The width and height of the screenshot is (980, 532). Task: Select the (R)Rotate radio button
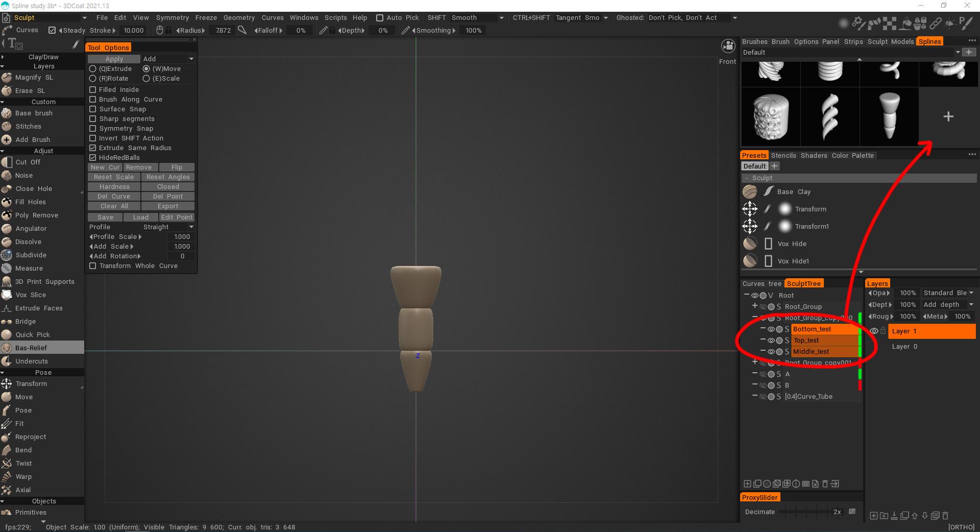[93, 78]
